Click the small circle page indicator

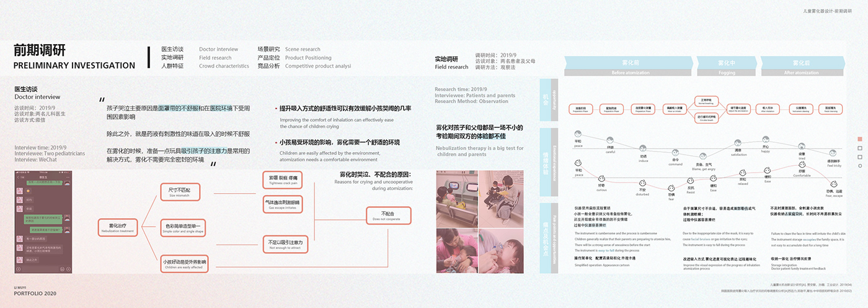click(x=860, y=166)
